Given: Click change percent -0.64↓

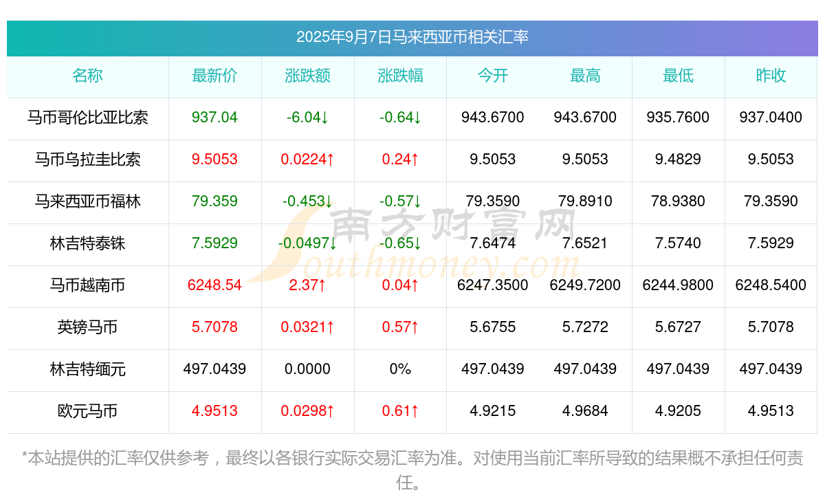Looking at the screenshot, I should [x=400, y=118].
